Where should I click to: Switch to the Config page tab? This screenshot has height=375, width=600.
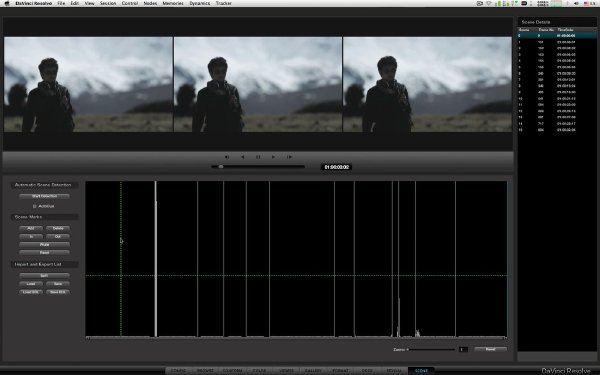(x=178, y=371)
